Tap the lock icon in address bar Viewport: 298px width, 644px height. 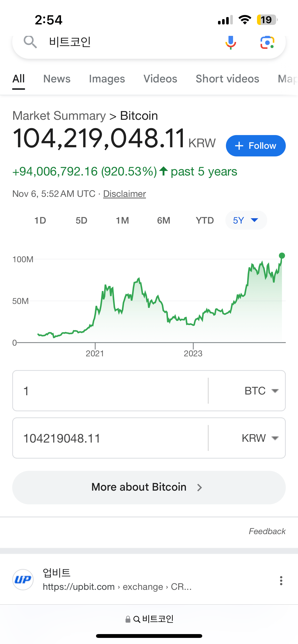128,619
